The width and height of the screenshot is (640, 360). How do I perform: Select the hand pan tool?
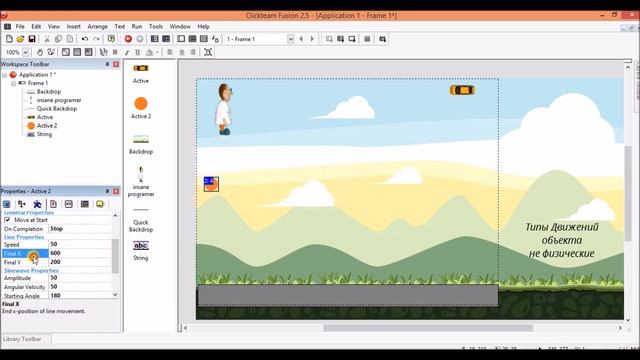point(40,52)
